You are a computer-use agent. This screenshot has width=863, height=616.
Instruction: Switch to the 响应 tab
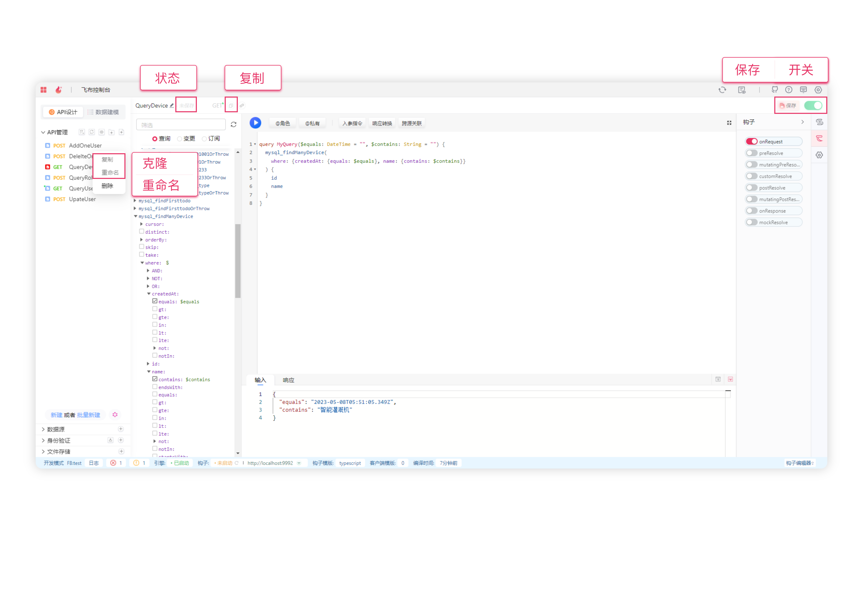288,380
